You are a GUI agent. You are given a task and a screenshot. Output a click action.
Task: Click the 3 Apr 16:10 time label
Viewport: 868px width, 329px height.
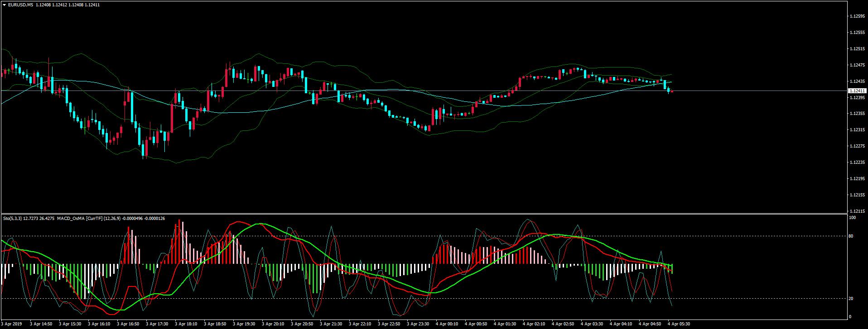[99, 324]
